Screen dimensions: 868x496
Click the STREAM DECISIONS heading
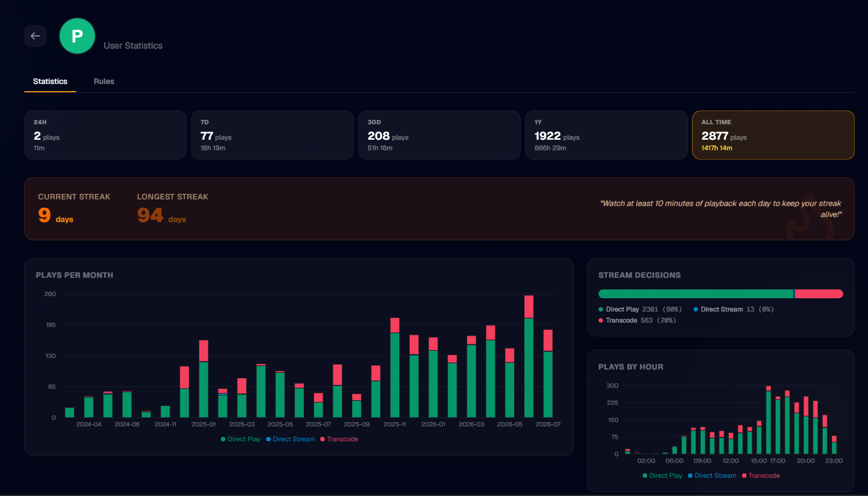[639, 275]
